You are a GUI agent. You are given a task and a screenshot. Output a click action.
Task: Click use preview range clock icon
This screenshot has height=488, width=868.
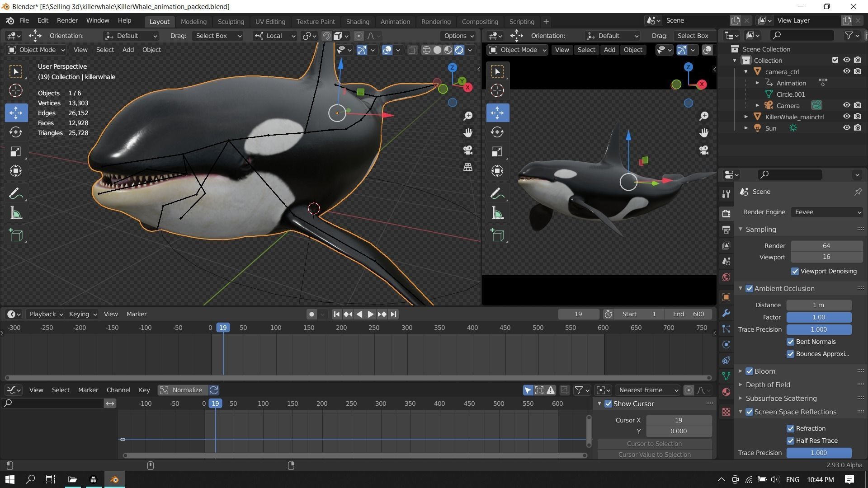pos(609,314)
